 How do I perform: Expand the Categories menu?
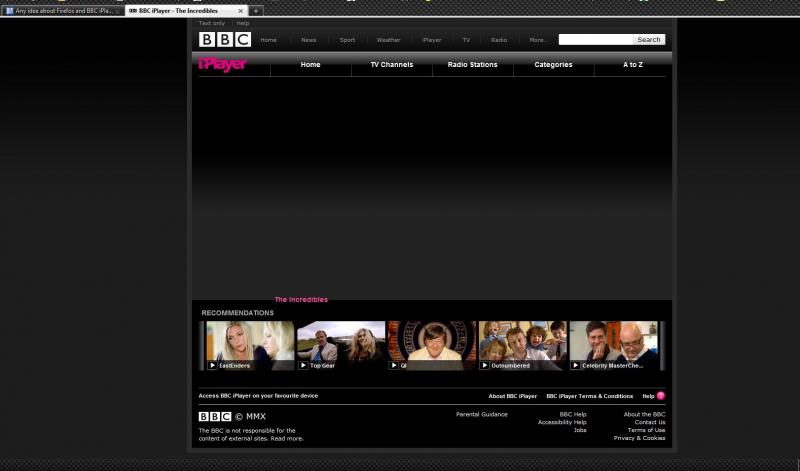click(553, 65)
